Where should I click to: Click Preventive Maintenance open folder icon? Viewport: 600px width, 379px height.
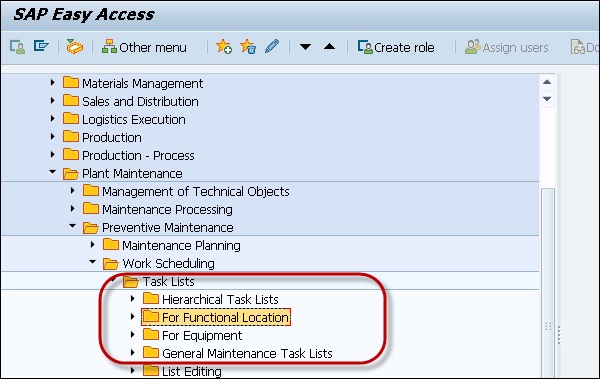(91, 227)
